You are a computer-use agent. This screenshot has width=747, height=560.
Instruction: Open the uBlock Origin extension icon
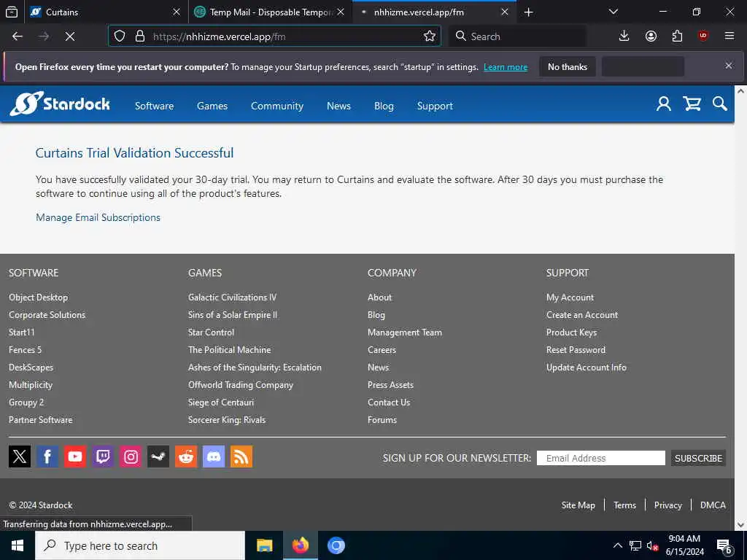[x=703, y=36]
